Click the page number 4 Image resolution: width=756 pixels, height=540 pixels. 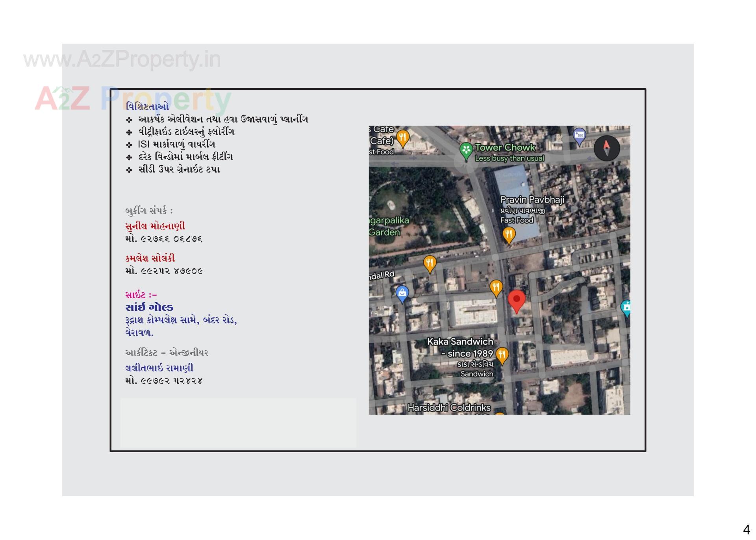[x=746, y=529]
